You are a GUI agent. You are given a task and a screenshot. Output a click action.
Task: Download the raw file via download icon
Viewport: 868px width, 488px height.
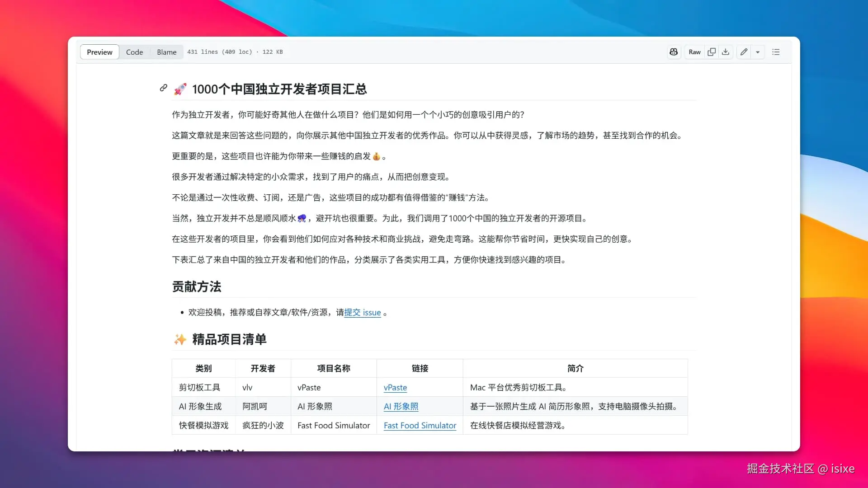click(x=726, y=52)
